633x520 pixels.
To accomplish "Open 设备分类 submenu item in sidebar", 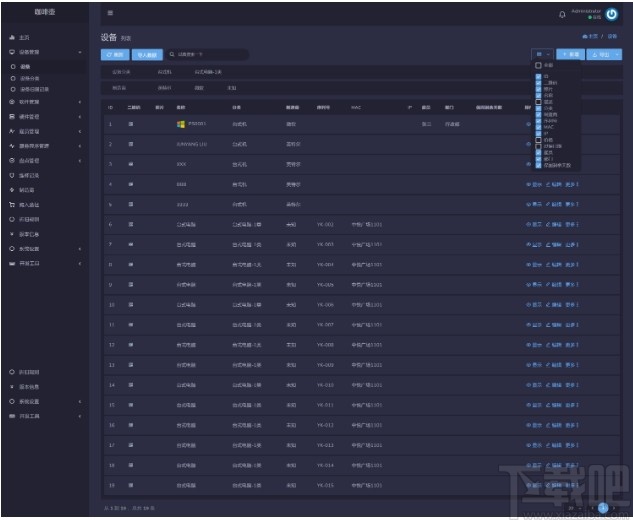I will click(29, 78).
